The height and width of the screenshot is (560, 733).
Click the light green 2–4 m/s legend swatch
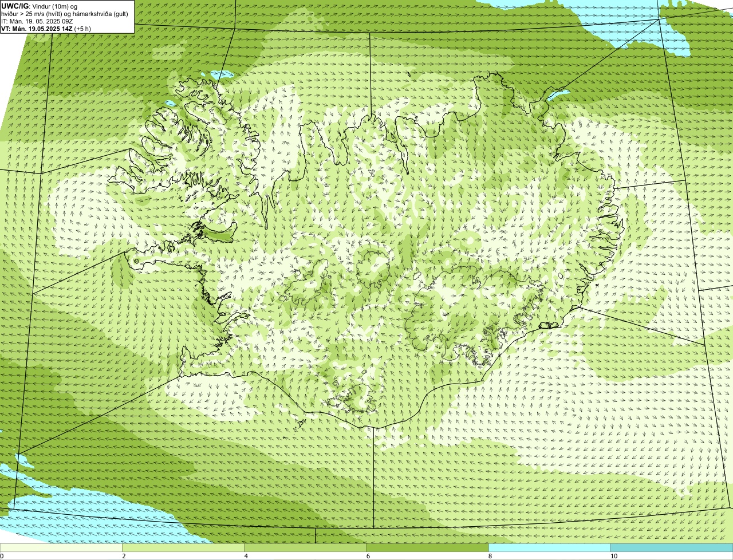tap(183, 547)
